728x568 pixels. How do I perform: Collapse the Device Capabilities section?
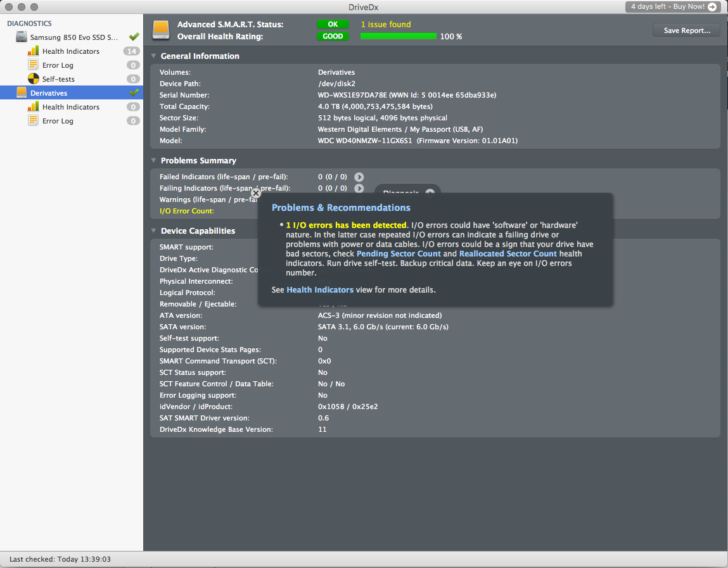click(153, 230)
